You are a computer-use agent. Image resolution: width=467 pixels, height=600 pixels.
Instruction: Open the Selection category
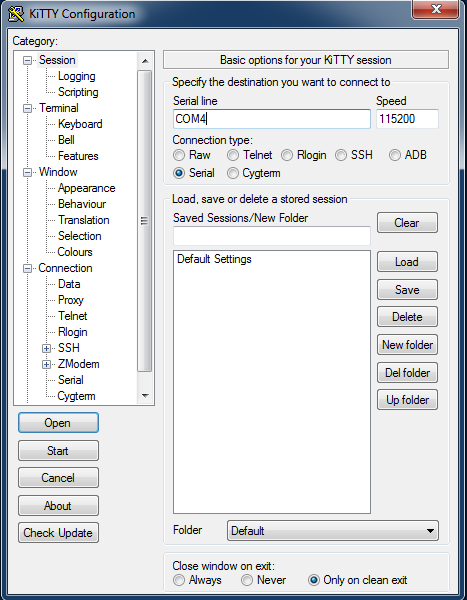(80, 236)
